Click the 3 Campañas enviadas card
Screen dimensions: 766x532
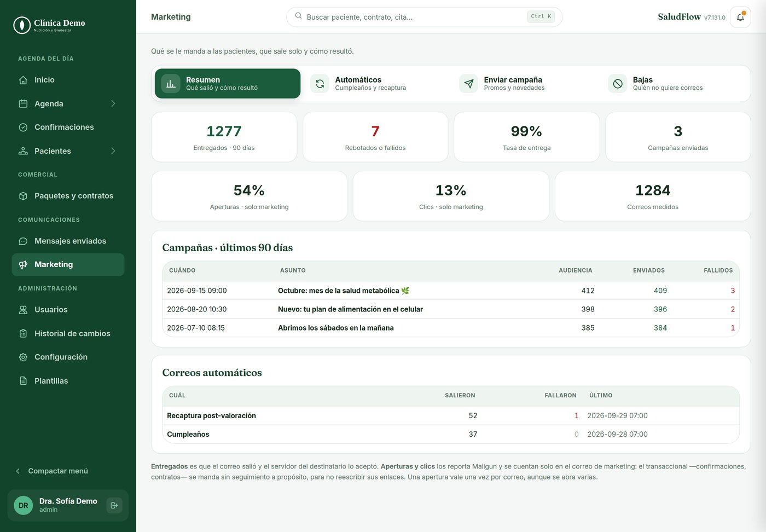tap(678, 137)
